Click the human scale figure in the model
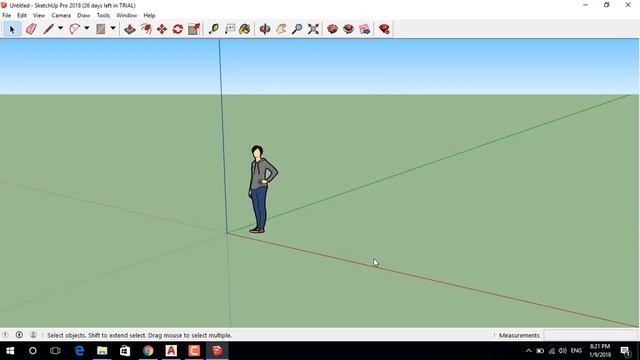Viewport: 640px width, 360px height. (x=262, y=189)
